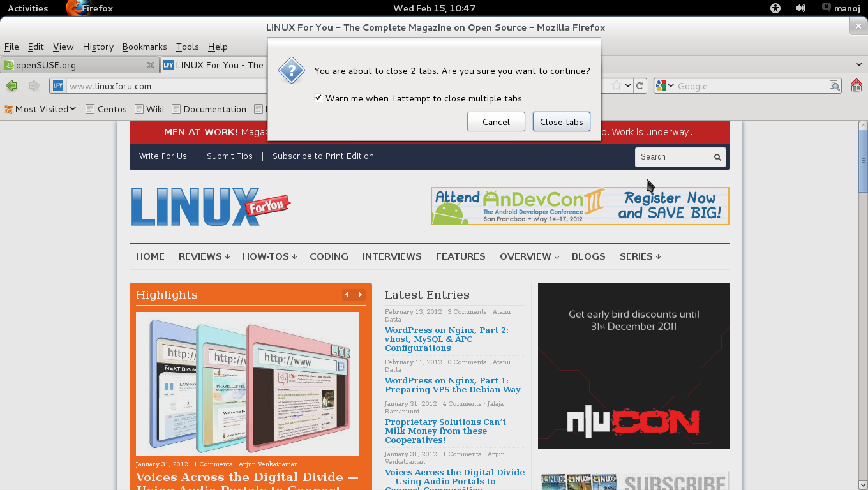Click the Back arrow navigation icon
Screen dimensions: 868x490
point(11,85)
